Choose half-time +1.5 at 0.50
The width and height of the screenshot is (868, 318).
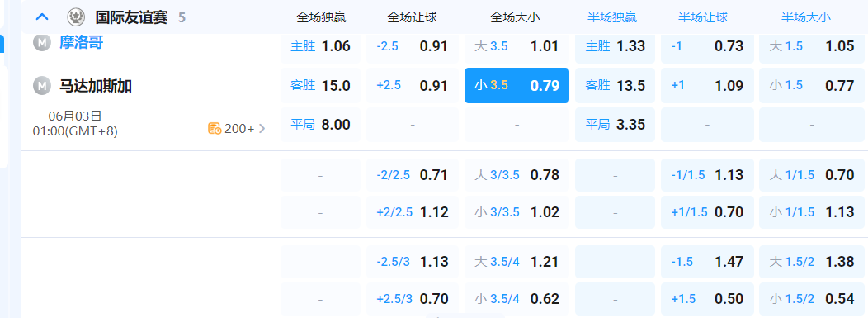(x=707, y=299)
